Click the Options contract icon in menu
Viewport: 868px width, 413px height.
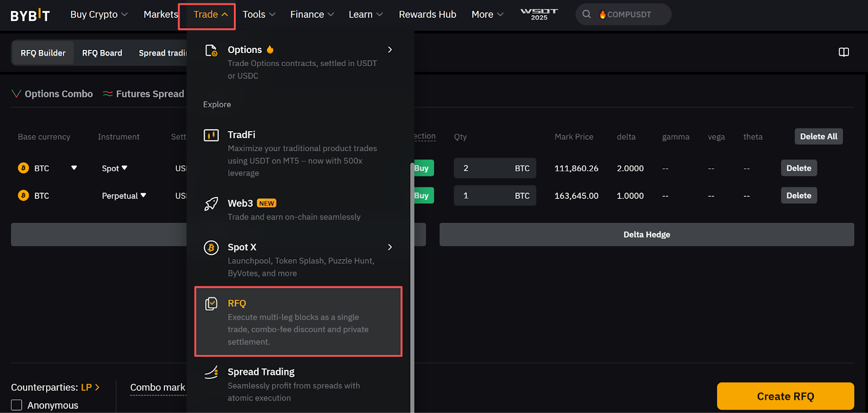pos(211,50)
